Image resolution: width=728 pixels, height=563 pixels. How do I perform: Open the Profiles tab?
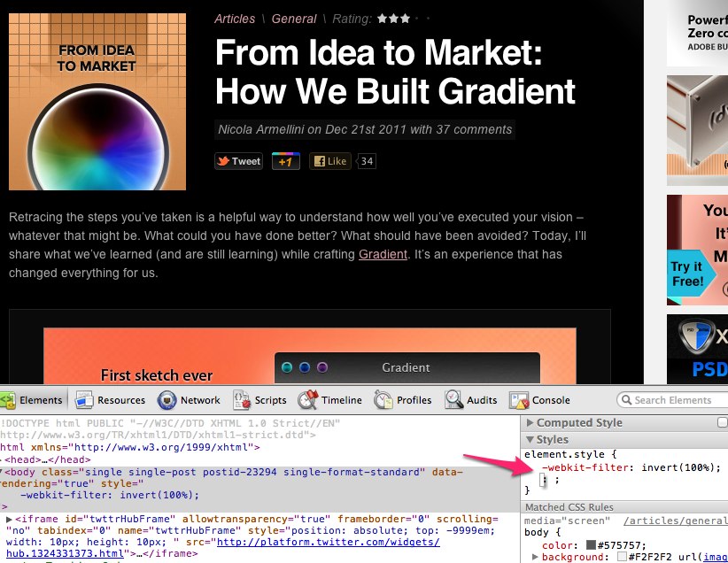coord(403,400)
